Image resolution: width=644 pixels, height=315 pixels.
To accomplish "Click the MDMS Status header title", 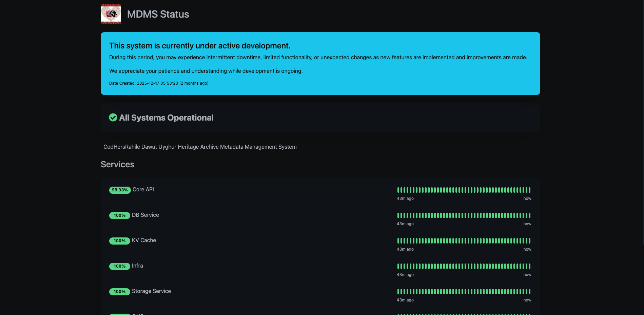I will click(158, 14).
